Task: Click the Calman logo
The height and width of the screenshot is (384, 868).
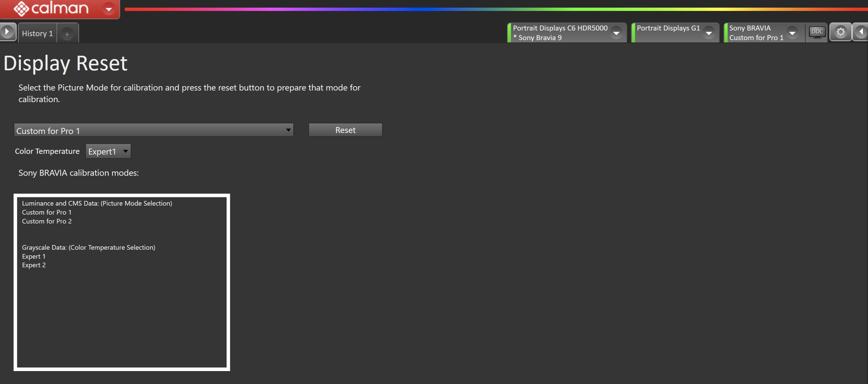Action: [51, 8]
